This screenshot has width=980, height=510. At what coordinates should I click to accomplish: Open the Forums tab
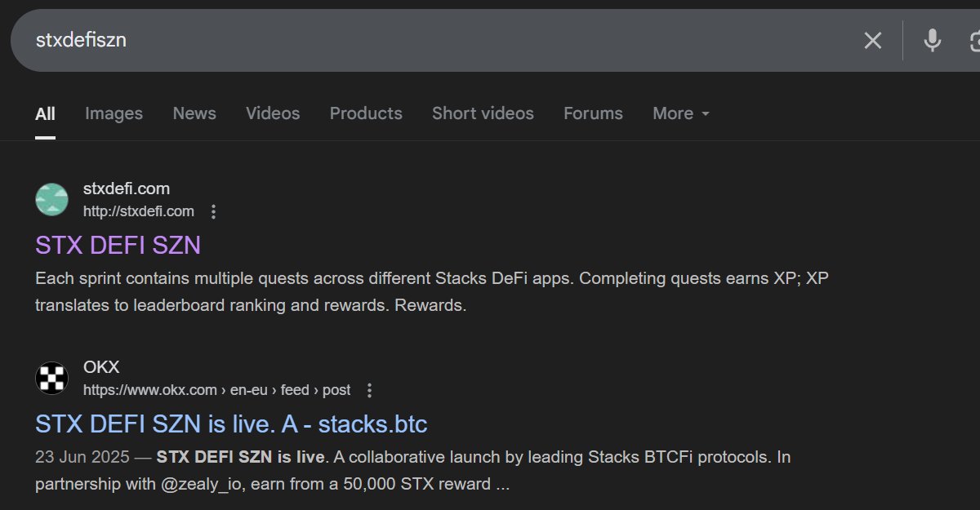(x=593, y=113)
